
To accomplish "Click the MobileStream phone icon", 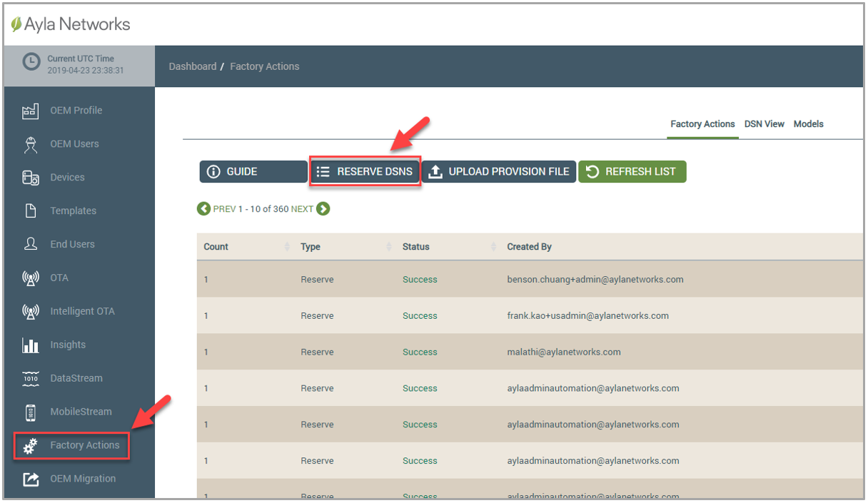I will 30,412.
